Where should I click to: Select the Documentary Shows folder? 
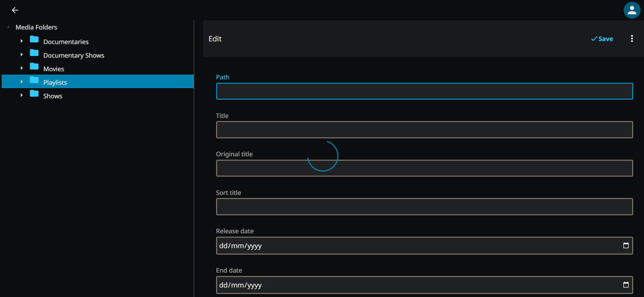[74, 55]
